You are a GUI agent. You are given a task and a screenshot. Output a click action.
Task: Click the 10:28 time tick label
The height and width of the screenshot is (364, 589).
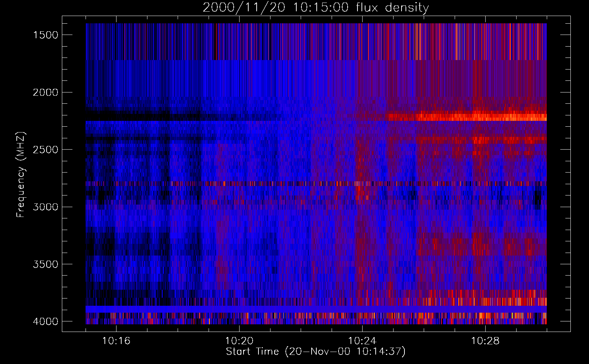pyautogui.click(x=485, y=341)
